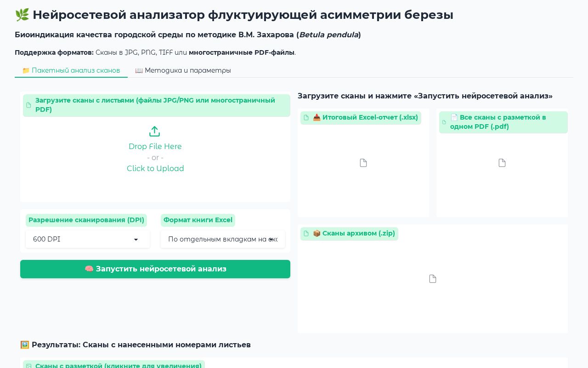Click the file placeholder icon in the Excel-отчет box

363,163
